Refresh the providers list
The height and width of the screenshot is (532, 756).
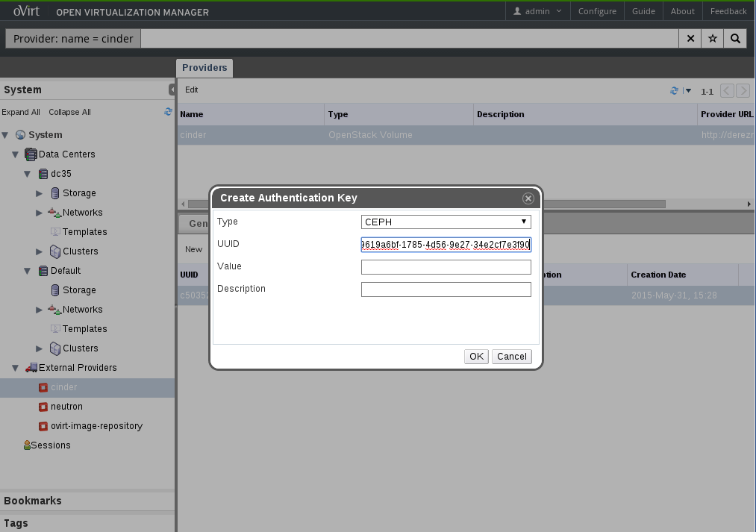pyautogui.click(x=675, y=91)
